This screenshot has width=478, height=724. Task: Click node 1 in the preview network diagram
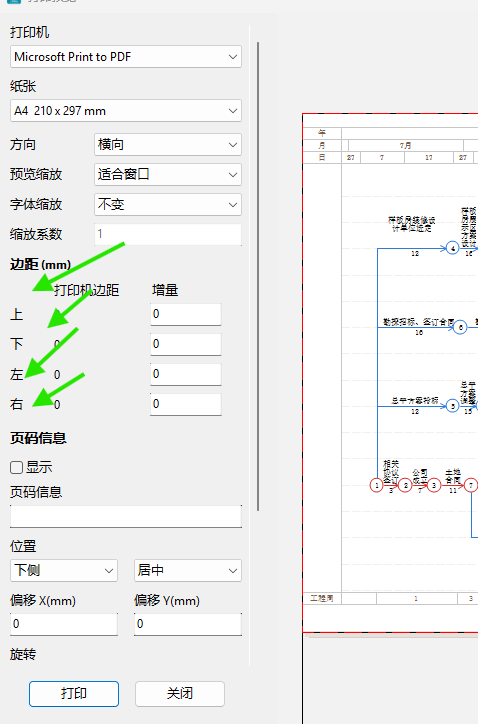[x=377, y=485]
